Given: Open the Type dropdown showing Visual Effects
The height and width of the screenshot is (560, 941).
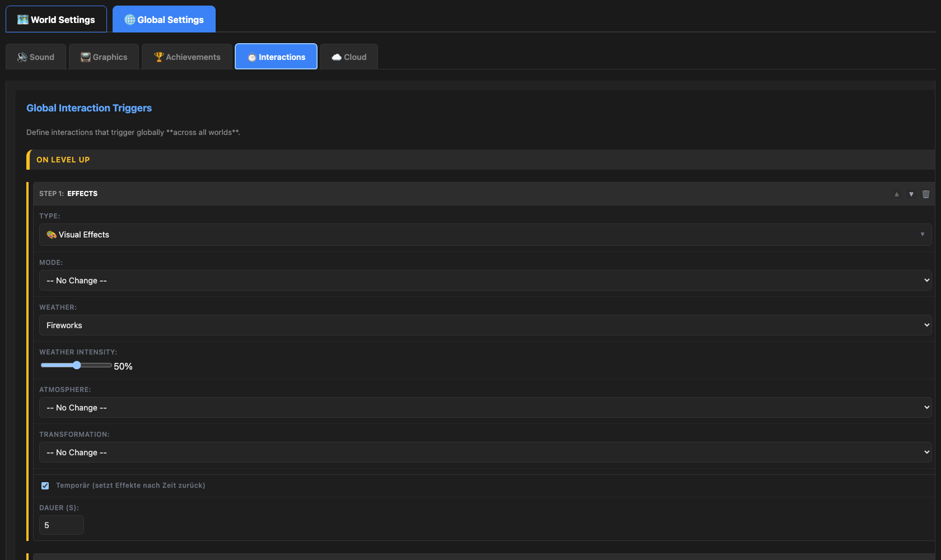Looking at the screenshot, I should point(485,235).
